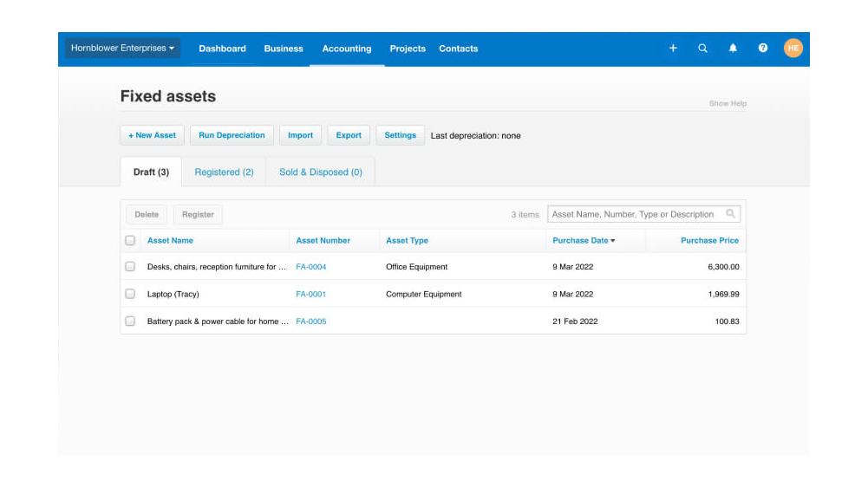This screenshot has height=487, width=868.
Task: Click the 'Computer Equipment' asset type cell
Action: 423,294
